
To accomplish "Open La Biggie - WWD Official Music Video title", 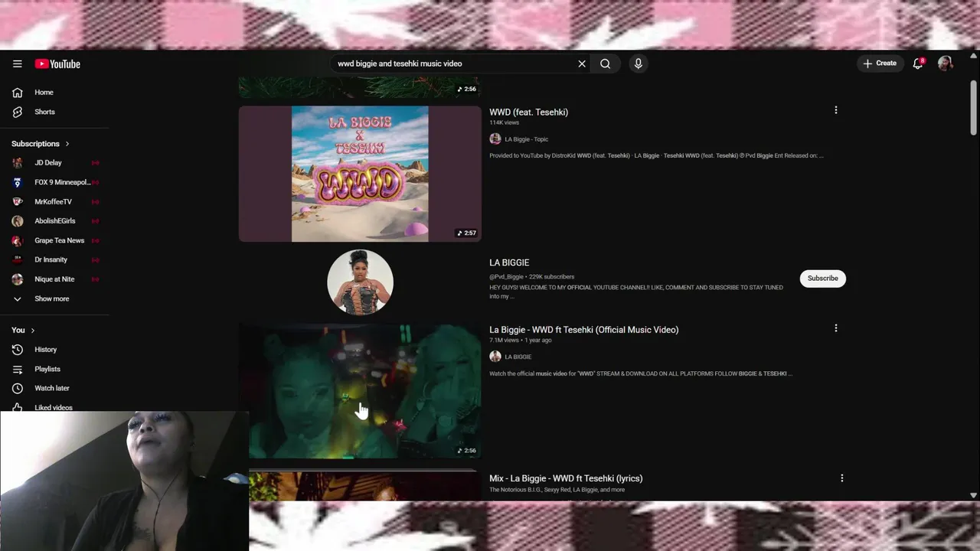I will [584, 330].
